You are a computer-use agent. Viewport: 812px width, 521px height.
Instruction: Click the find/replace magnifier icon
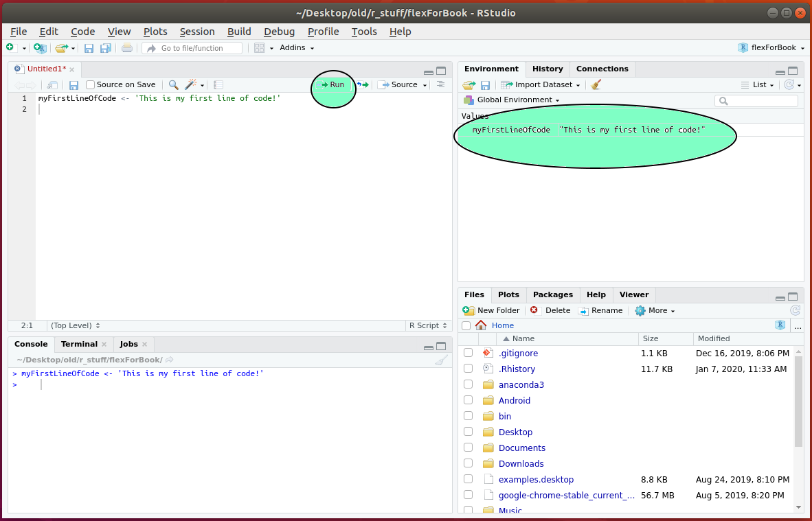point(173,84)
